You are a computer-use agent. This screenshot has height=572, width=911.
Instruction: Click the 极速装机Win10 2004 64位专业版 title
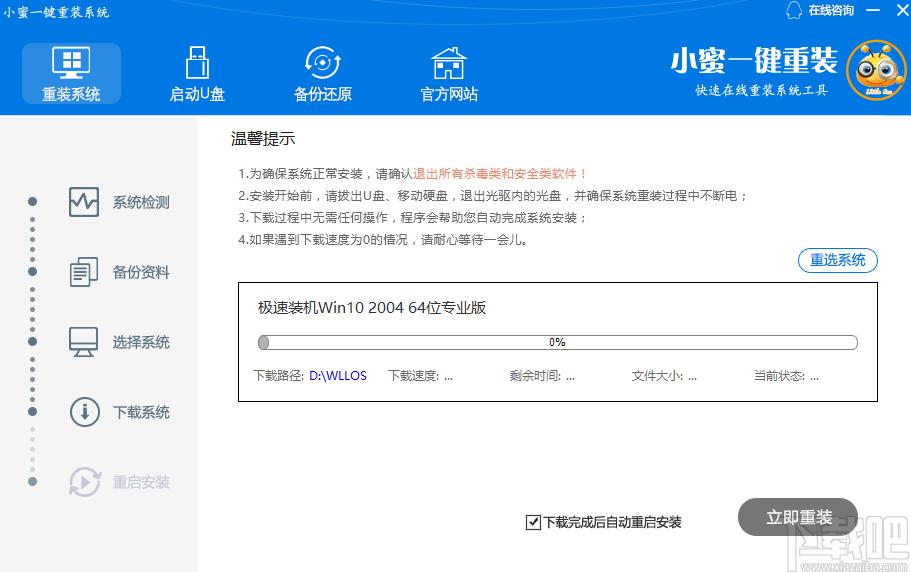[372, 308]
